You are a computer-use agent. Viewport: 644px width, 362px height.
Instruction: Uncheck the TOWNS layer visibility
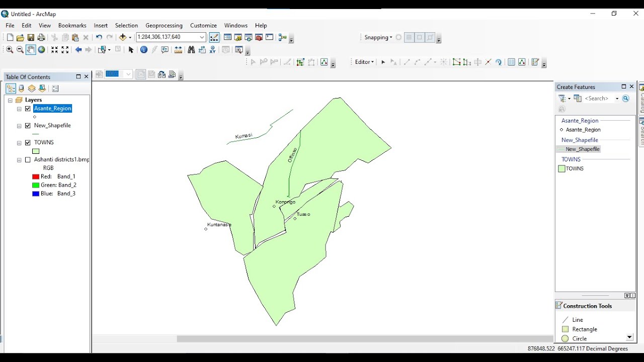pyautogui.click(x=28, y=143)
